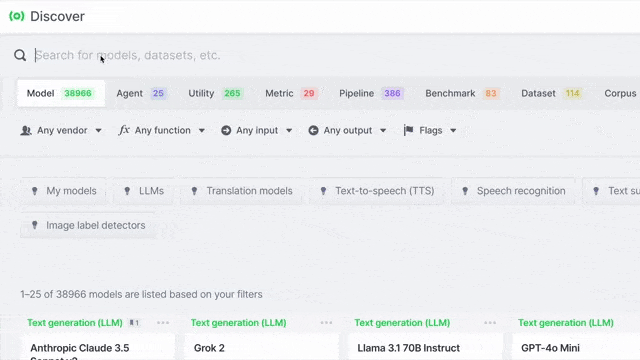Select the Image label detectors preset
Viewport: 640px width, 360px height.
point(88,225)
